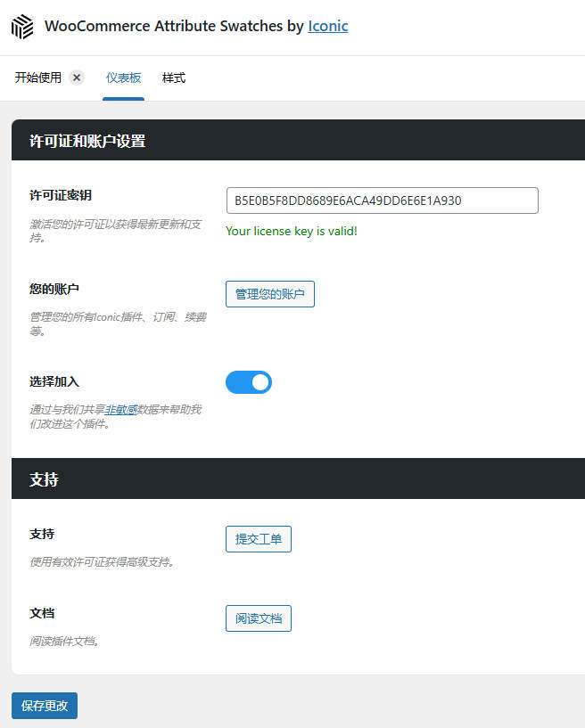The width and height of the screenshot is (585, 728).
Task: Click the 选择加入 label
Action: (x=54, y=381)
